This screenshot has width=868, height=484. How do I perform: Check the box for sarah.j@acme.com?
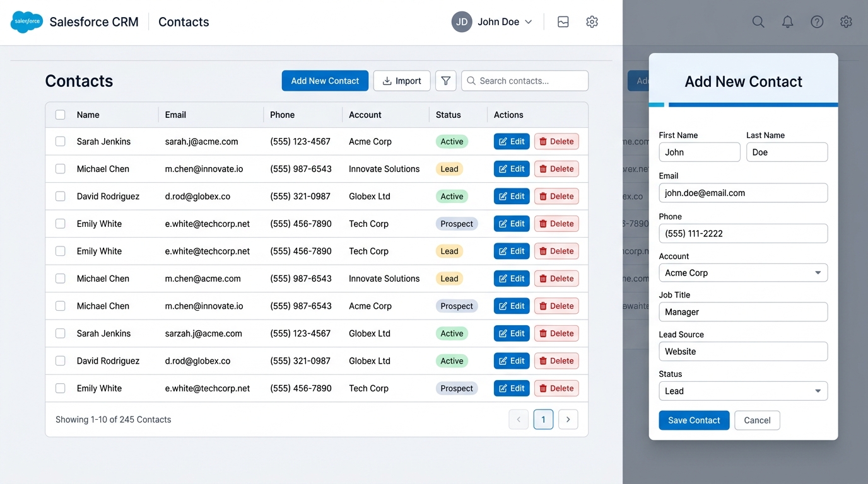(x=61, y=141)
